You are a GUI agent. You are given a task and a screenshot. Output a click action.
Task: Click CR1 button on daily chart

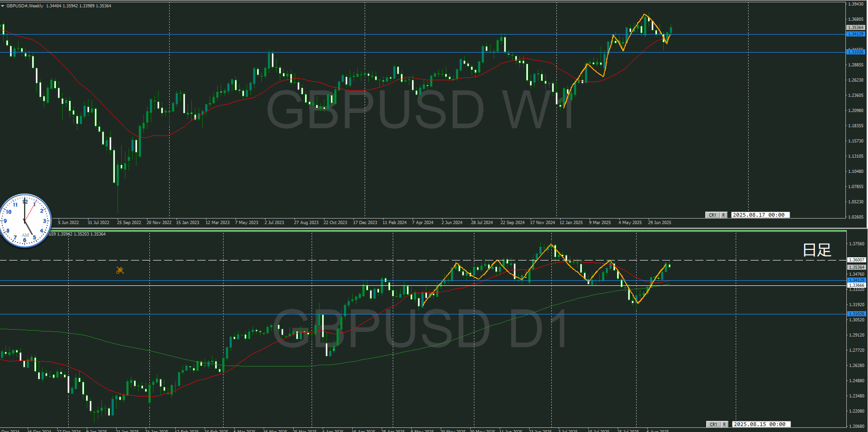(714, 425)
